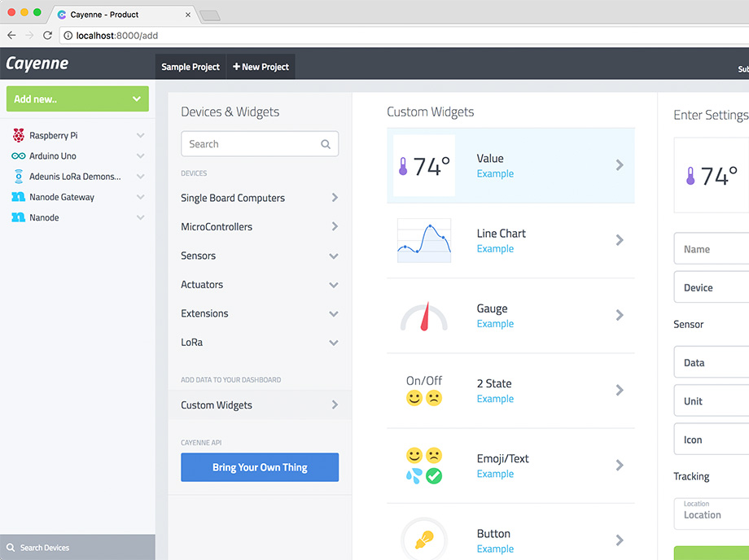Viewport: 749px width, 560px height.
Task: Expand the LoRa category
Action: point(260,343)
